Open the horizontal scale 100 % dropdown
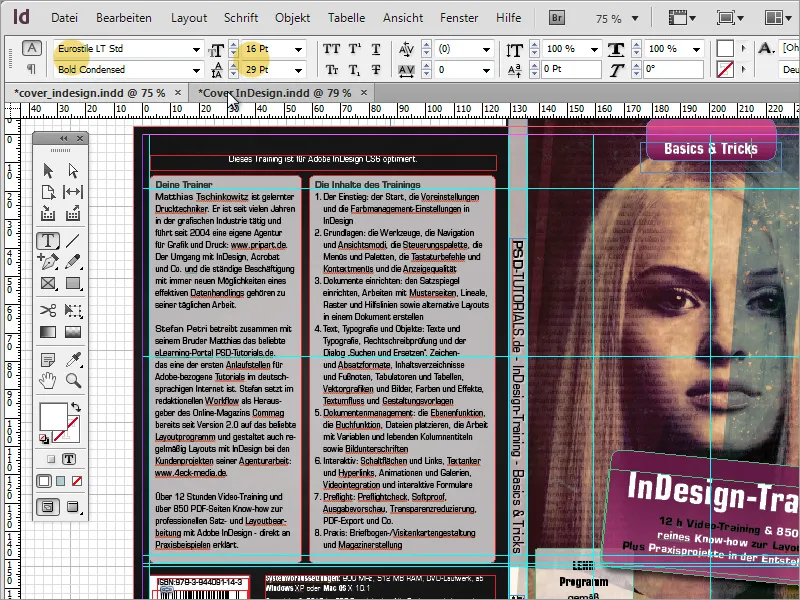The image size is (800, 600). [x=696, y=49]
